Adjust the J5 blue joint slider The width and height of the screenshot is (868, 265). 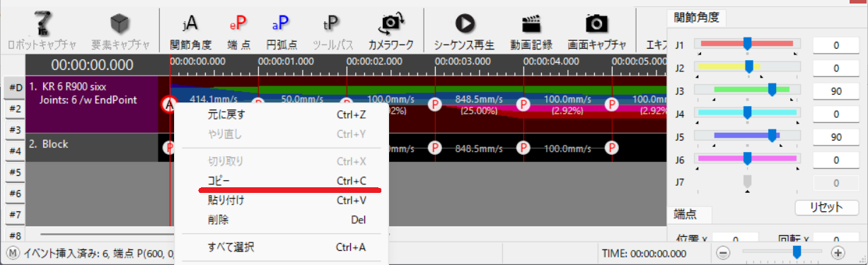tap(772, 136)
